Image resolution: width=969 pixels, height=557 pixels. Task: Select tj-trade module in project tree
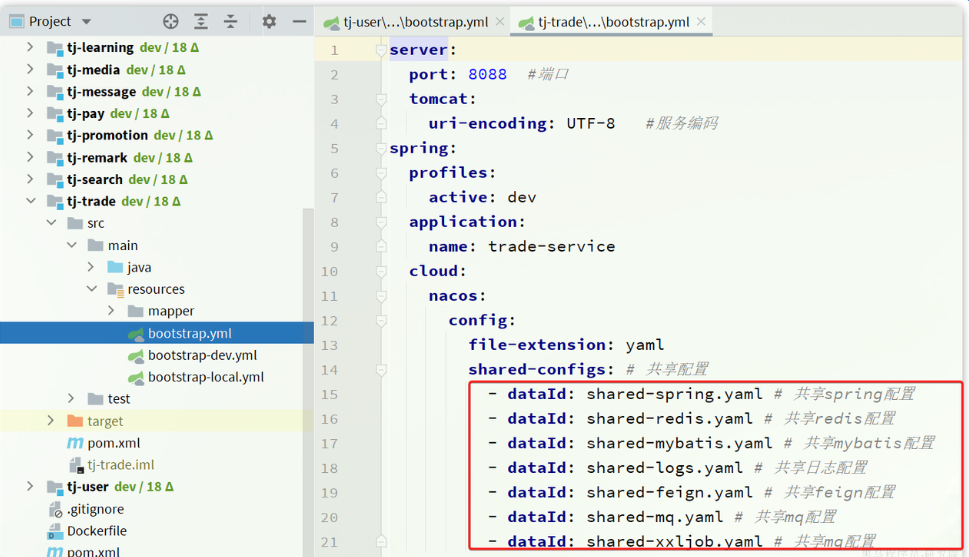[91, 202]
